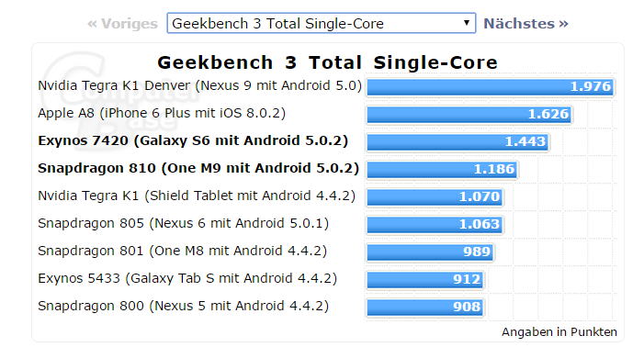Click the Angaben in Punkten caption
Image resolution: width=644 pixels, height=347 pixels.
559,331
